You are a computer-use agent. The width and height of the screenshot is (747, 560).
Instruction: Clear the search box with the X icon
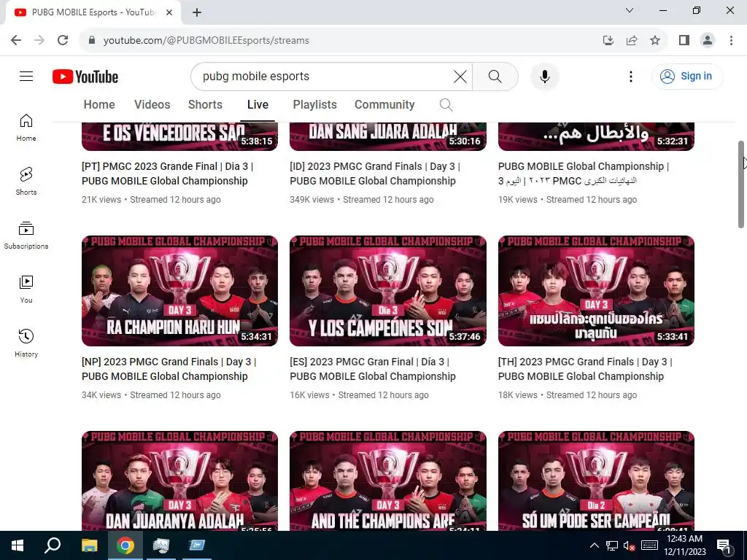(460, 76)
